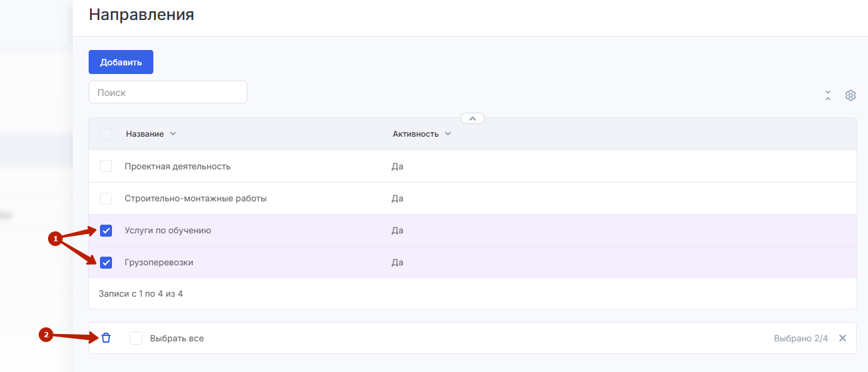This screenshot has height=372, width=868.
Task: Check the Проектная деятельность row checkbox
Action: (106, 166)
